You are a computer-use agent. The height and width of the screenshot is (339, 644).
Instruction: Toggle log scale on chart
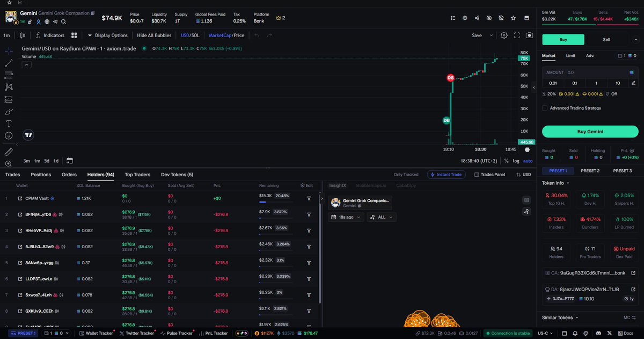coord(516,161)
